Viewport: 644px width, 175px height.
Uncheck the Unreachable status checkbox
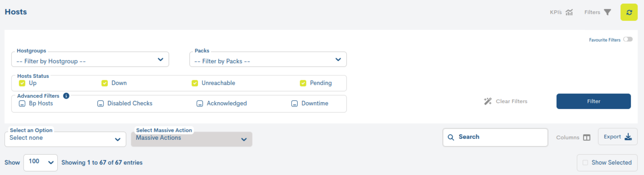point(195,83)
